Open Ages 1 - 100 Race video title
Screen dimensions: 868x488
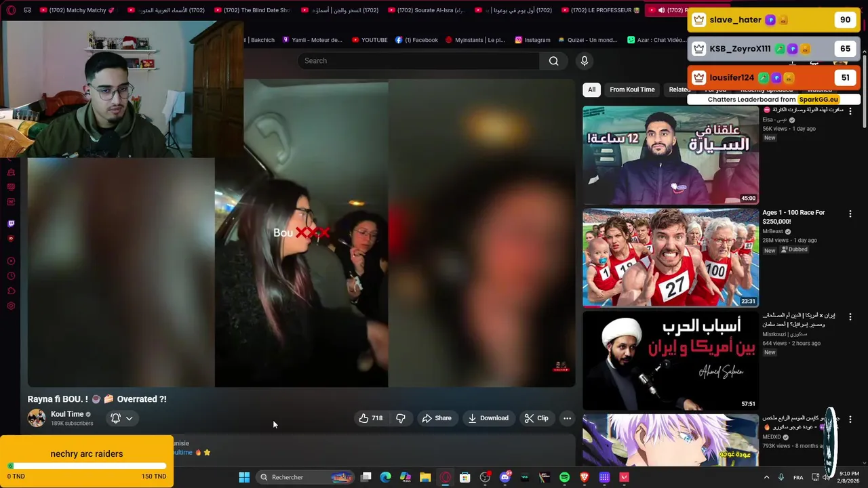pyautogui.click(x=793, y=217)
